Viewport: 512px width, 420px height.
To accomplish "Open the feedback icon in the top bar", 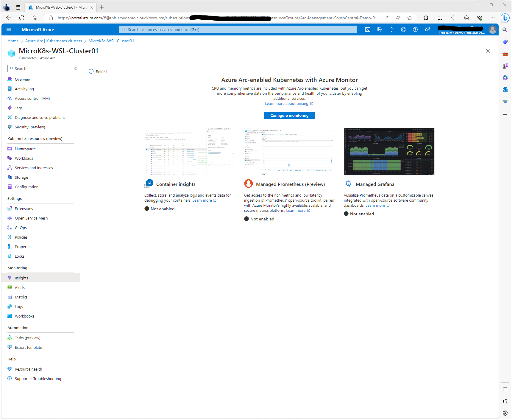I will (x=427, y=29).
